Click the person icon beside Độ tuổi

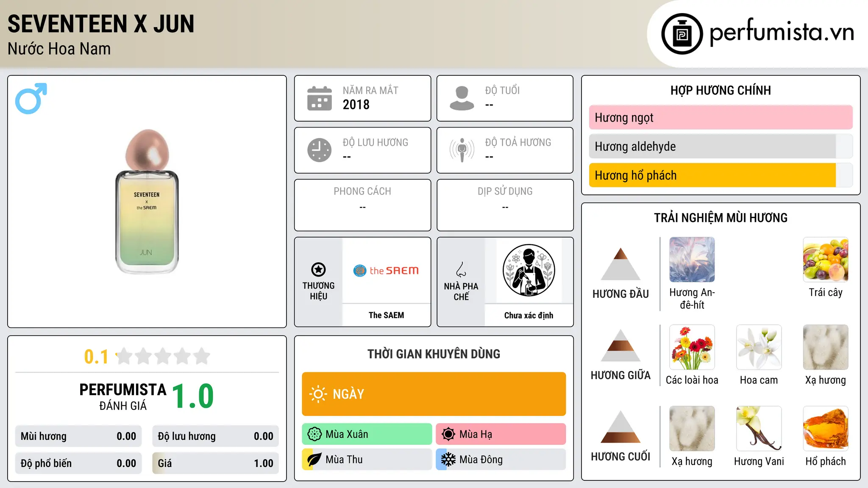462,98
